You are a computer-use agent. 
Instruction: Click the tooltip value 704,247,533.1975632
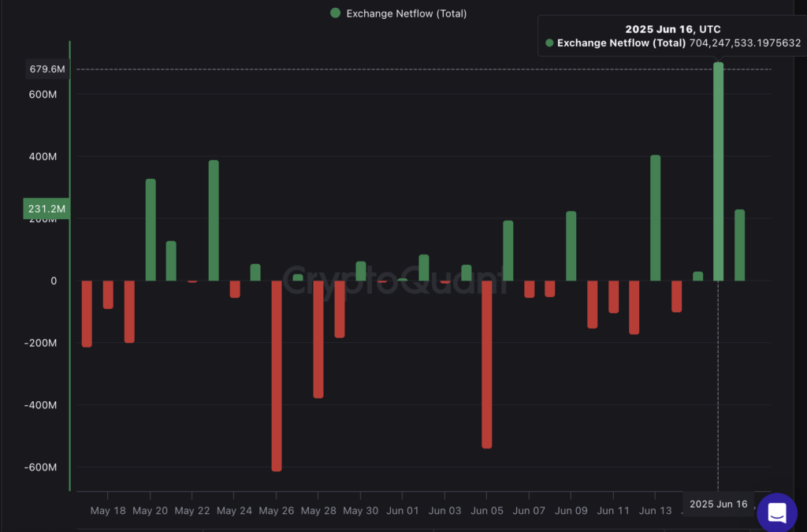tap(745, 43)
